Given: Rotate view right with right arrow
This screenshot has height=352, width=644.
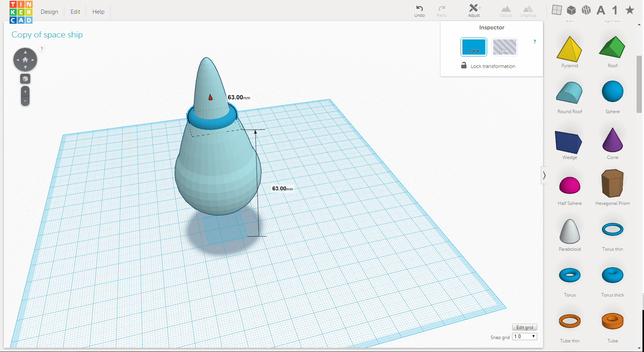Looking at the screenshot, I should [x=33, y=60].
